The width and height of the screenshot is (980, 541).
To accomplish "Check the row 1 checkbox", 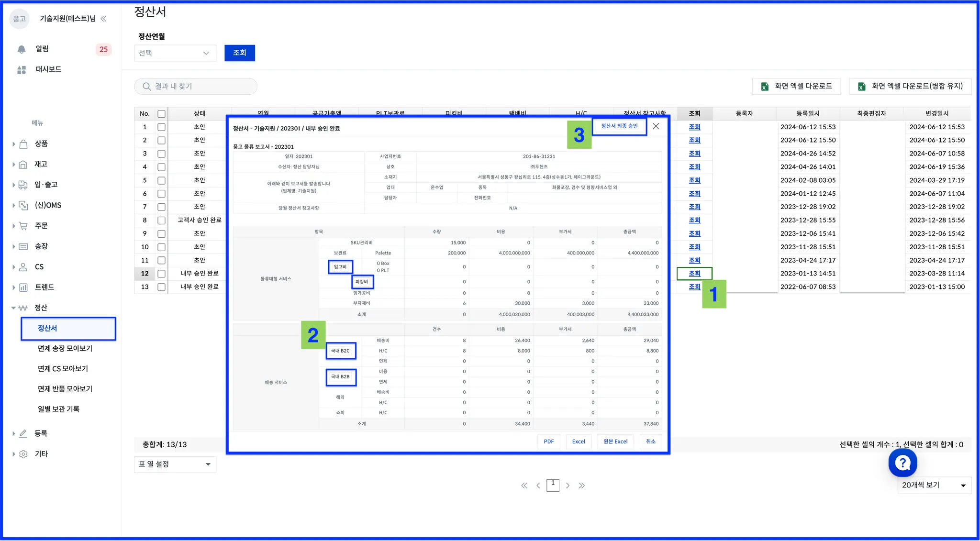I will click(161, 127).
